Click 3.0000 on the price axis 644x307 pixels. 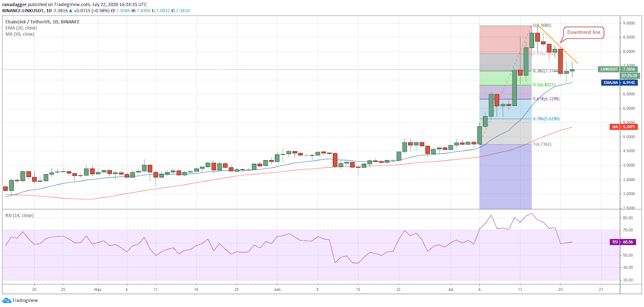(629, 194)
